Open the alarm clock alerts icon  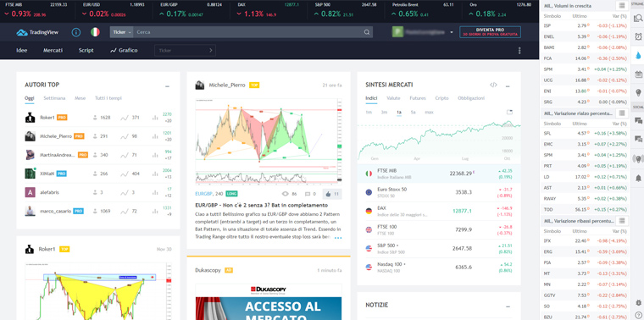[638, 36]
